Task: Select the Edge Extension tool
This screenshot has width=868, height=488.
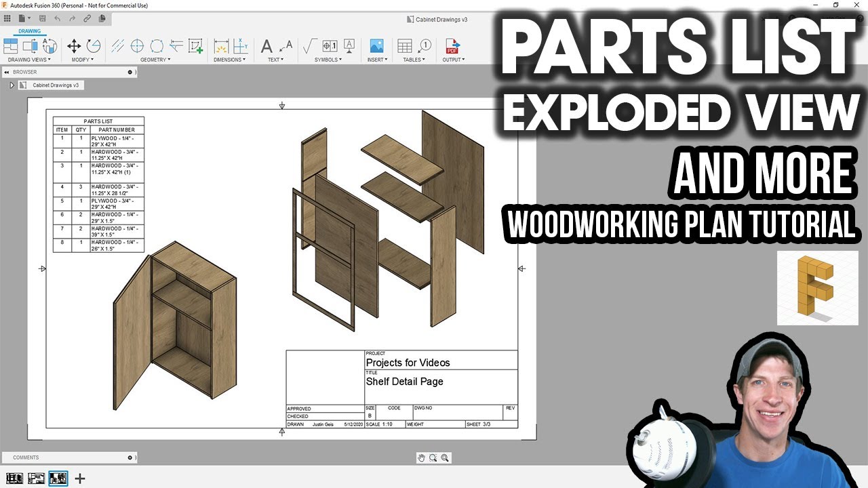Action: tap(176, 46)
